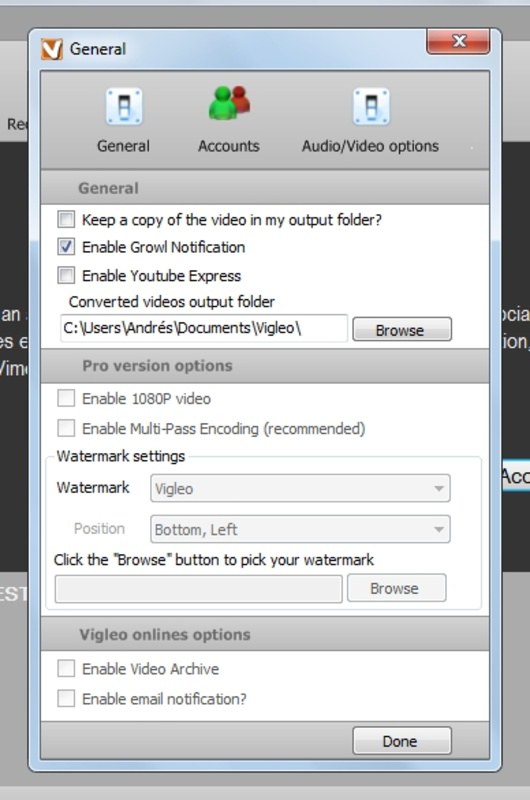Tick Enable 1080P video
The image size is (530, 800).
[66, 398]
